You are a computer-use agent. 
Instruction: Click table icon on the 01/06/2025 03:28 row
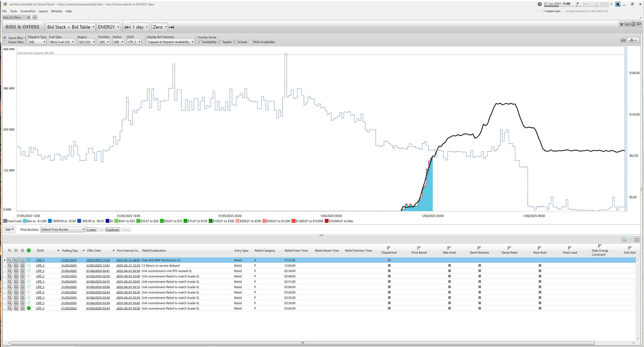(16, 298)
